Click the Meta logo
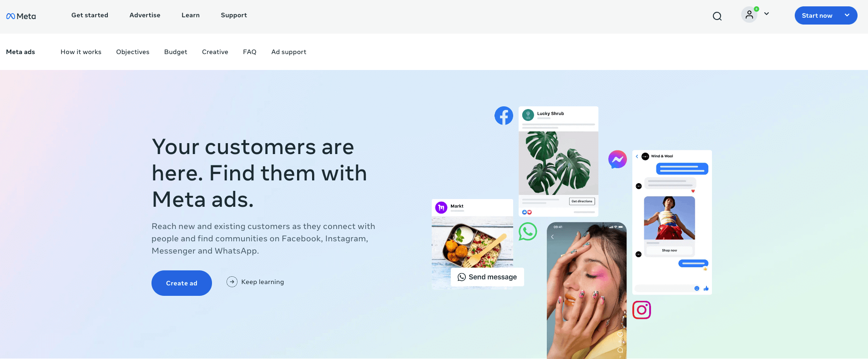868x359 pixels. pos(21,16)
